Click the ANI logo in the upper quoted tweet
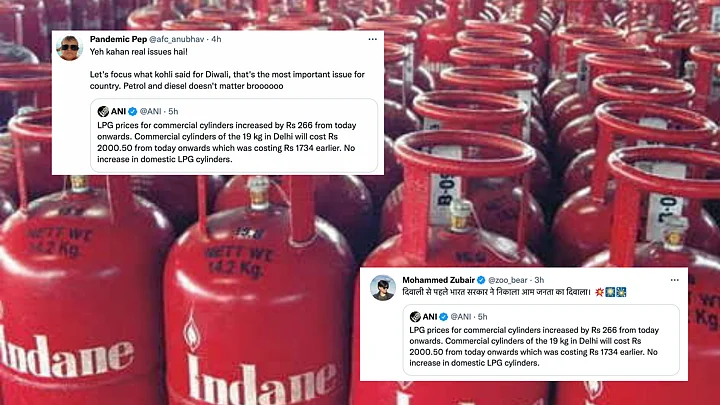Screen dimensions: 720x405 103,111
